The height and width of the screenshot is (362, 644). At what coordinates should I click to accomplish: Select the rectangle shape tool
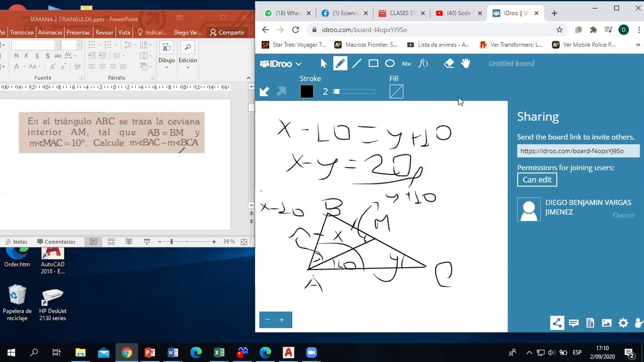pos(373,63)
